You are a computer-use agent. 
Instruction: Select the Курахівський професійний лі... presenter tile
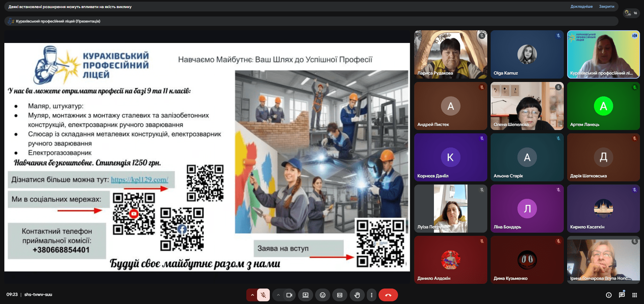click(603, 54)
